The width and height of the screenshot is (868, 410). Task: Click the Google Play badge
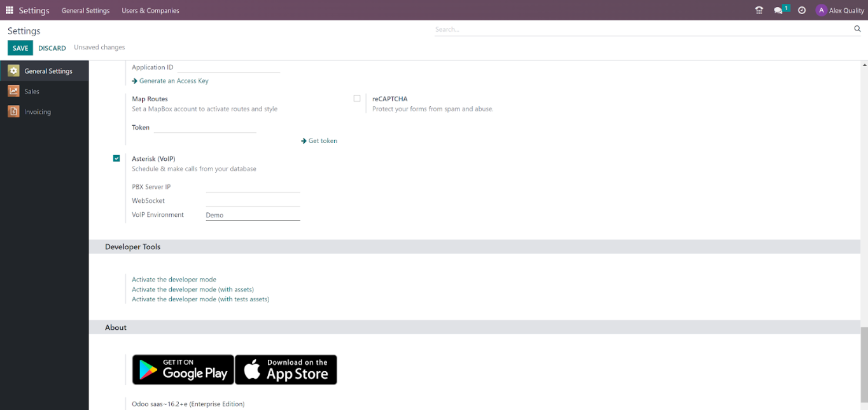click(x=183, y=370)
